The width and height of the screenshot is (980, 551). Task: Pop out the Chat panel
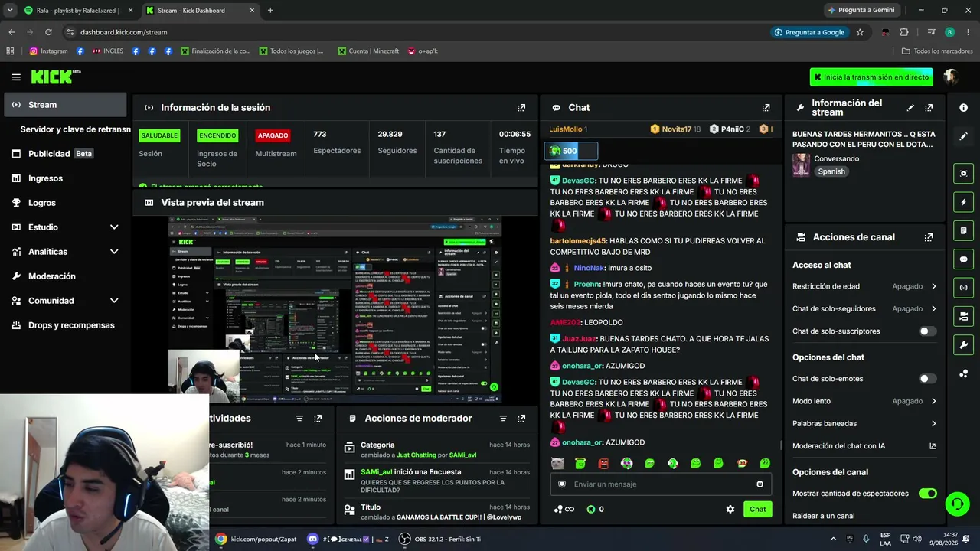[x=766, y=108]
